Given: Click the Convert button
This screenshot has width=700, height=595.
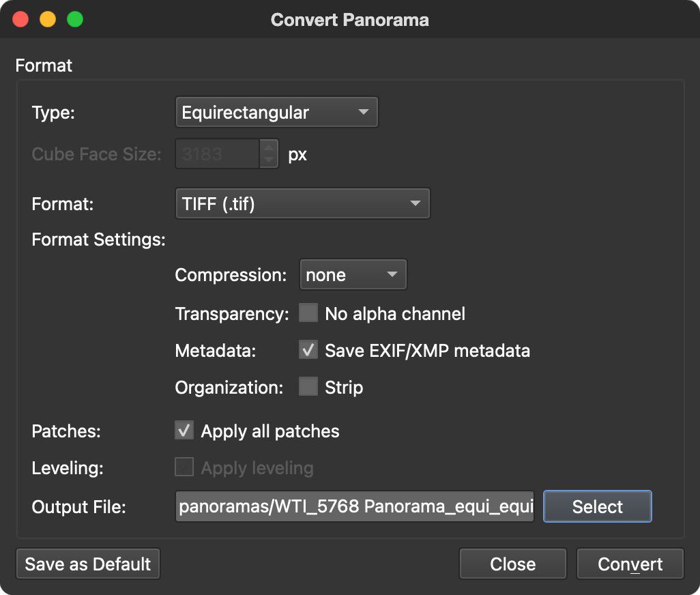Looking at the screenshot, I should pyautogui.click(x=630, y=564).
